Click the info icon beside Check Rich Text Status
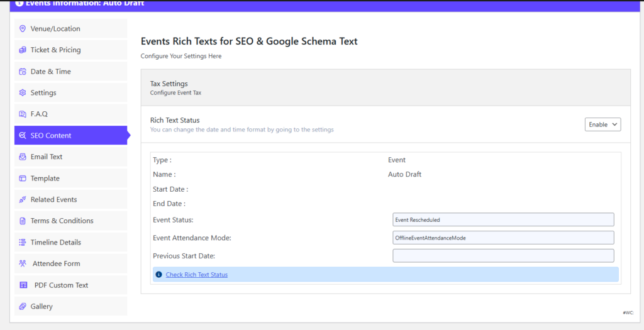Screen dimensions: 644x330 pyautogui.click(x=158, y=275)
